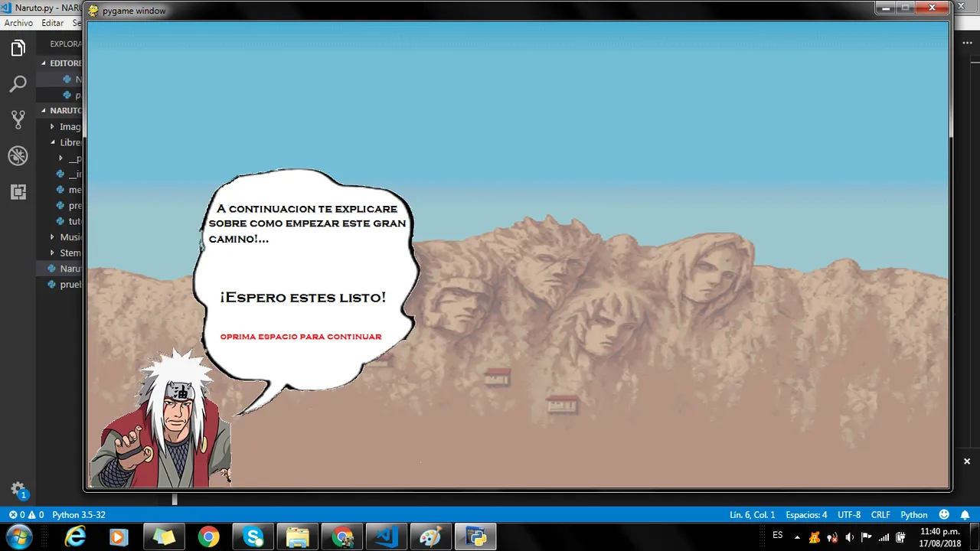The height and width of the screenshot is (551, 980).
Task: Click Show Desktop strip at taskbar end
Action: 975,537
